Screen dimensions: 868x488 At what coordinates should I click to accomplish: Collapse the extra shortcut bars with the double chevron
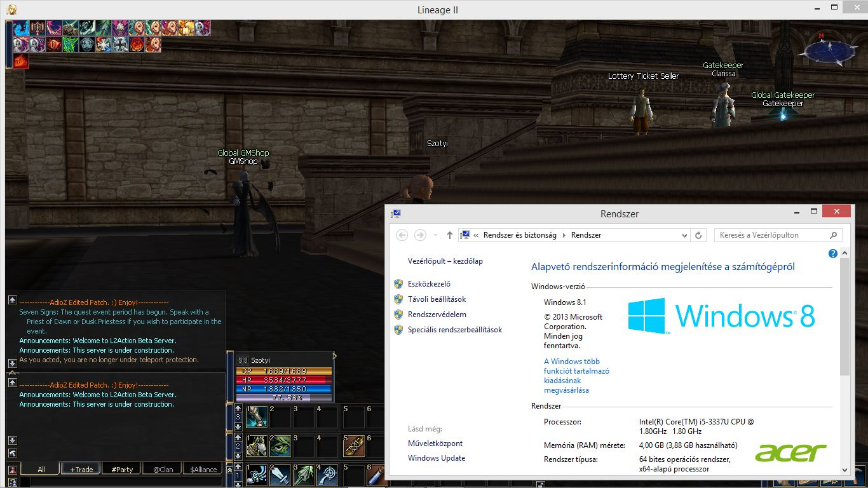pos(229,470)
